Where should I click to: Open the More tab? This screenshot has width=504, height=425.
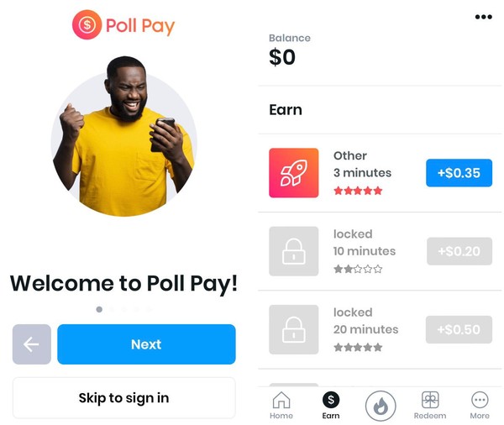(480, 406)
